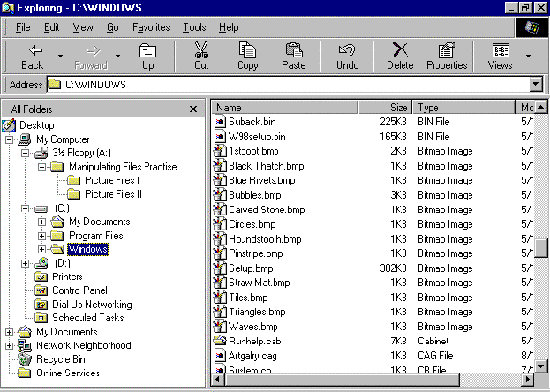
Task: Open the Favorites menu
Action: [x=151, y=27]
